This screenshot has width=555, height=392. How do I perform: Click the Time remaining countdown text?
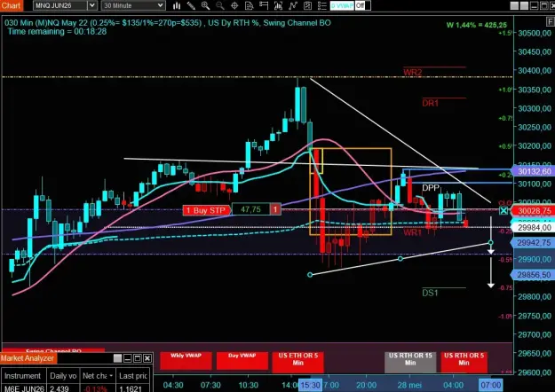tap(57, 31)
